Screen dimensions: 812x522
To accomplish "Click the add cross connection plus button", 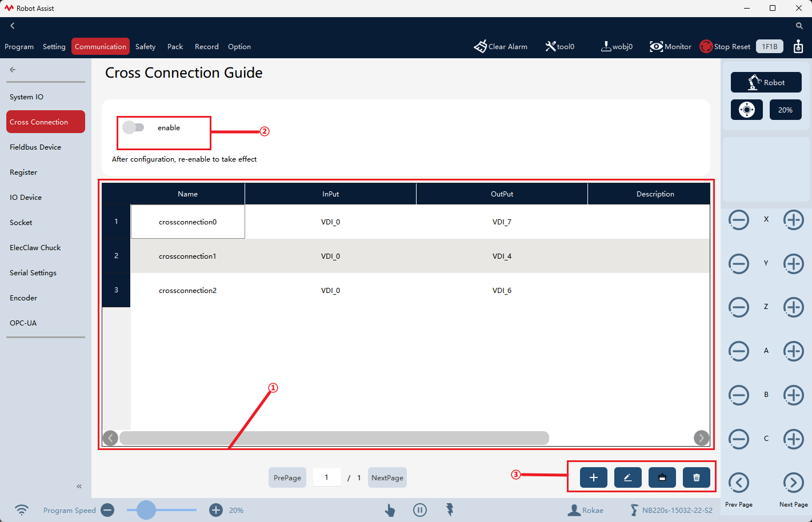I will click(594, 477).
